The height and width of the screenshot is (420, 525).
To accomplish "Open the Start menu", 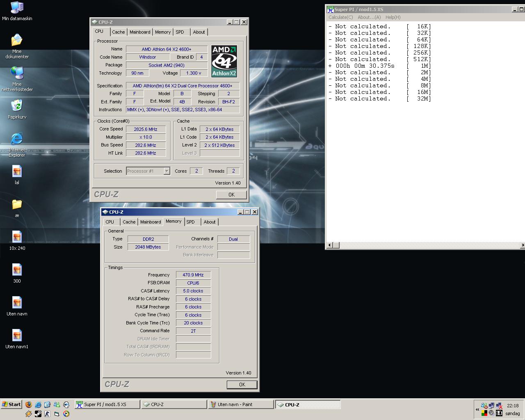I will (x=11, y=404).
